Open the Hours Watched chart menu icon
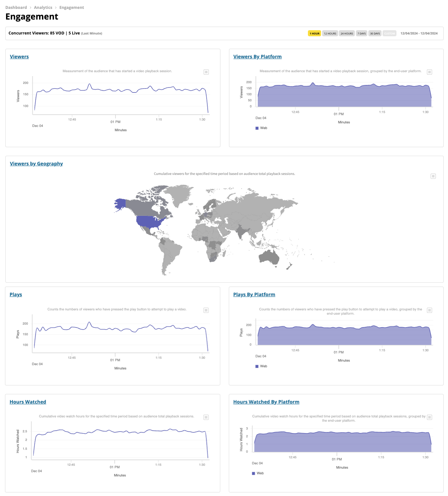This screenshot has height=496, width=448. pyautogui.click(x=206, y=417)
